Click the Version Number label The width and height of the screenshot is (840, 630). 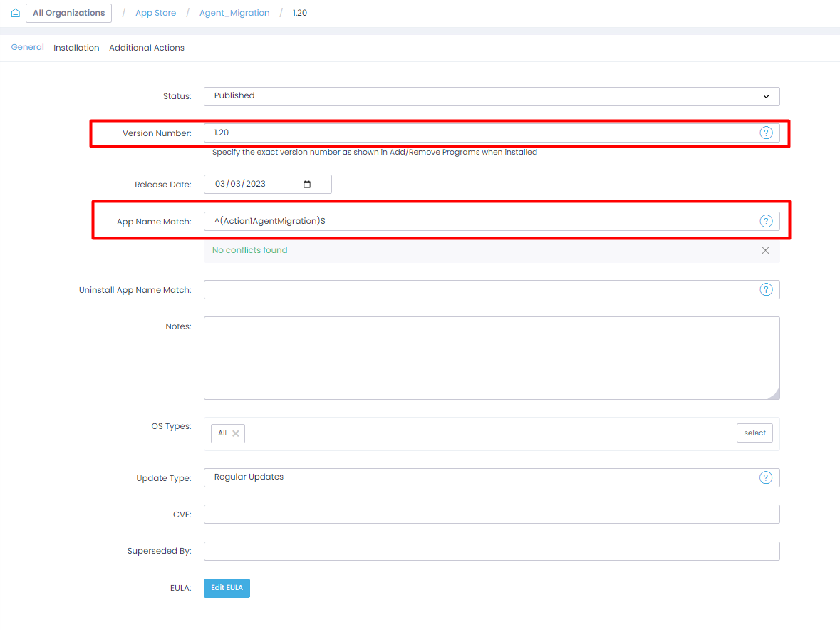click(x=157, y=133)
